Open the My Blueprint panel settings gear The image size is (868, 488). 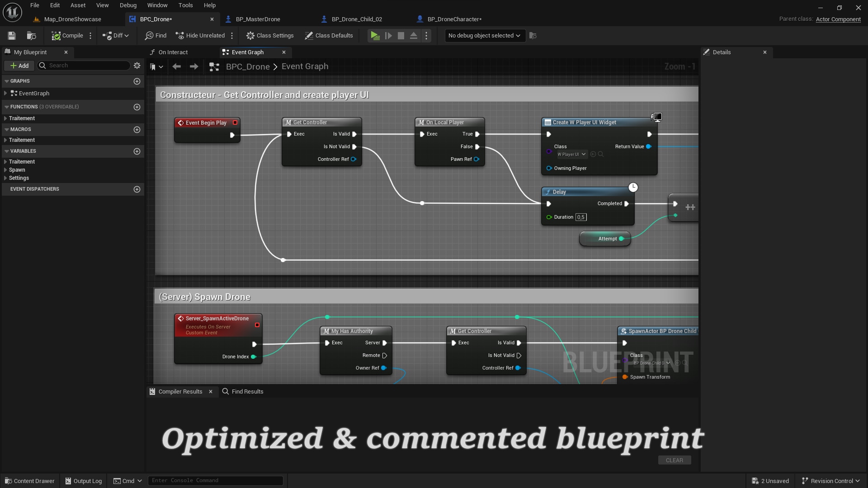click(x=137, y=66)
